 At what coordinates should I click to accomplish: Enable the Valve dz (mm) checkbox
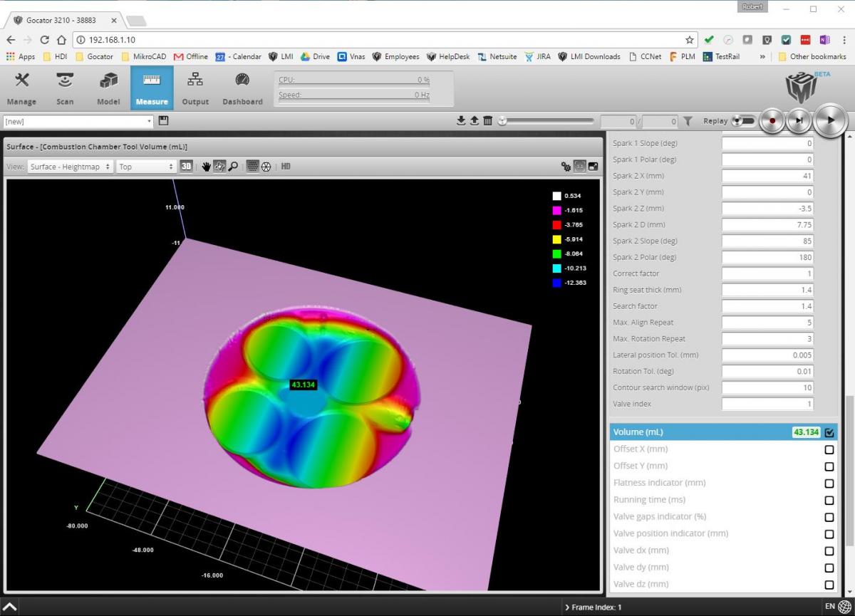pyautogui.click(x=829, y=585)
